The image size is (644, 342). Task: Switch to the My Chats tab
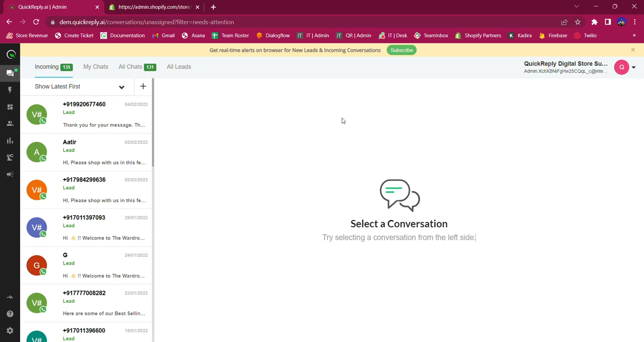click(x=96, y=66)
